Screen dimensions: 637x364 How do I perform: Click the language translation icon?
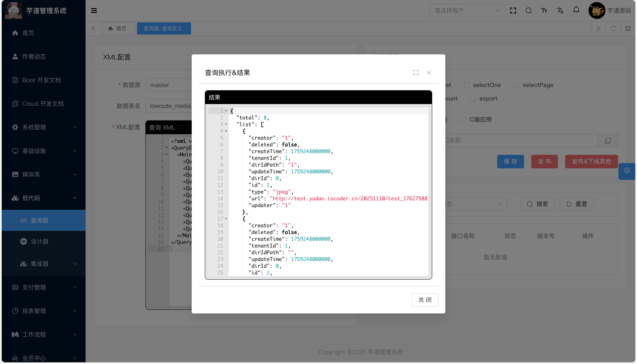(560, 11)
